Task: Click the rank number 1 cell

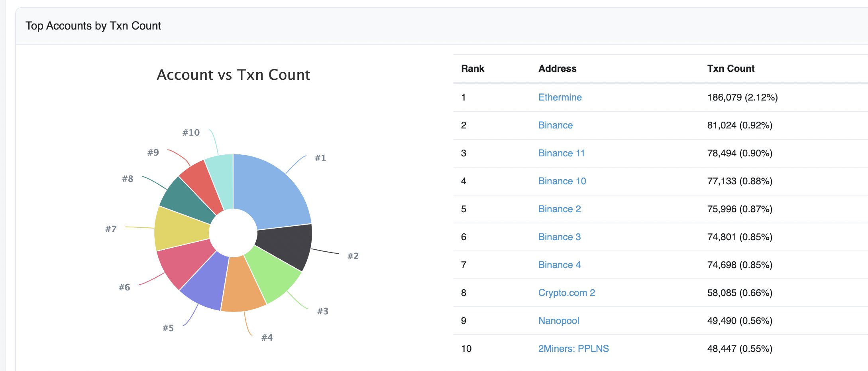Action: point(463,97)
